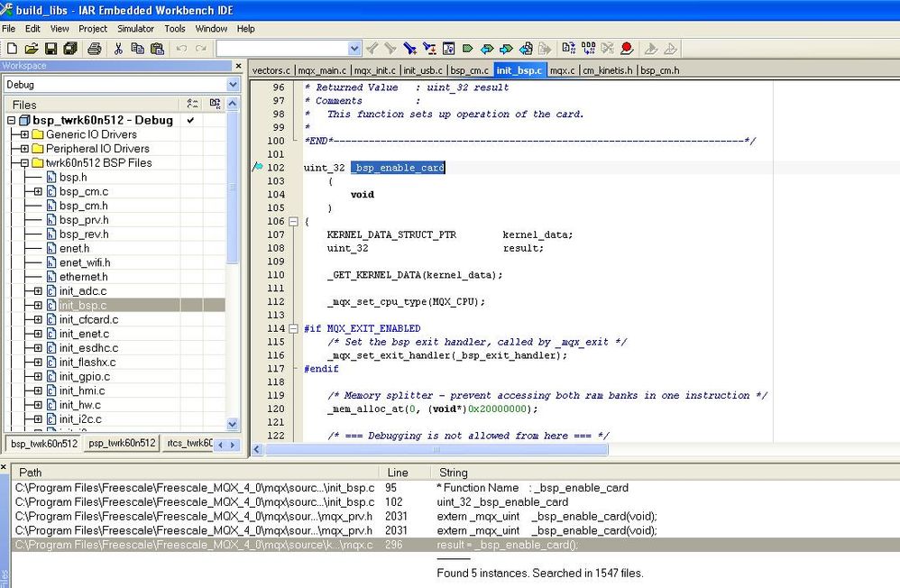900x588 pixels.
Task: Open the quick search combo box dropdown
Action: (354, 49)
